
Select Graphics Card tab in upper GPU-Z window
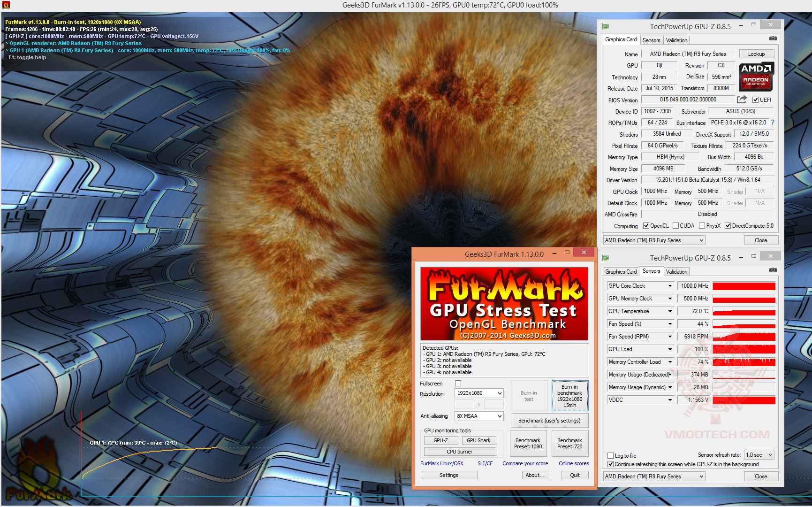point(621,39)
